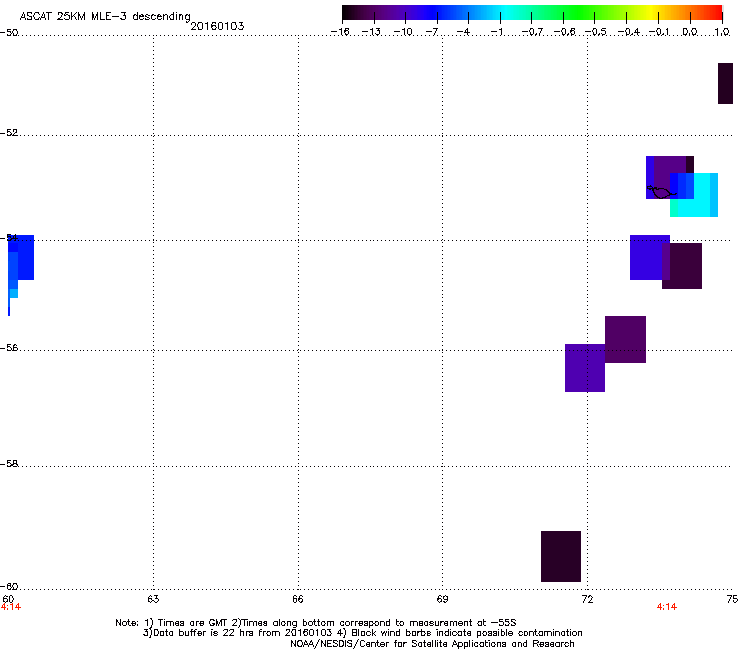Click the -60 latitude axis label
Viewport: 740px width, 650px height.
coord(9,587)
